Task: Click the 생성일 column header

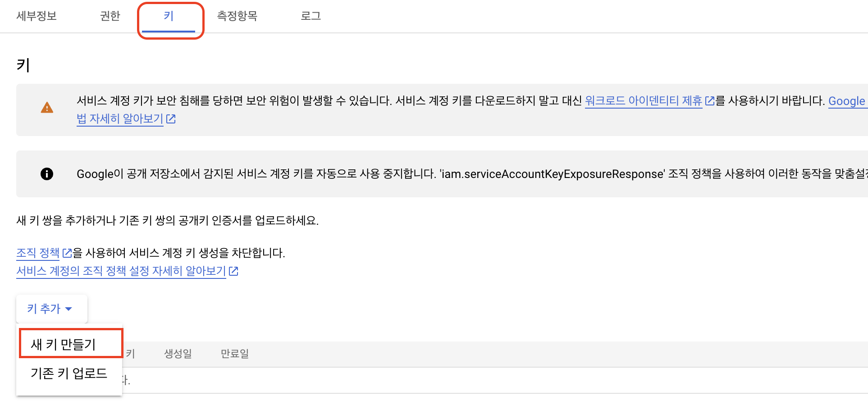Action: (x=178, y=354)
